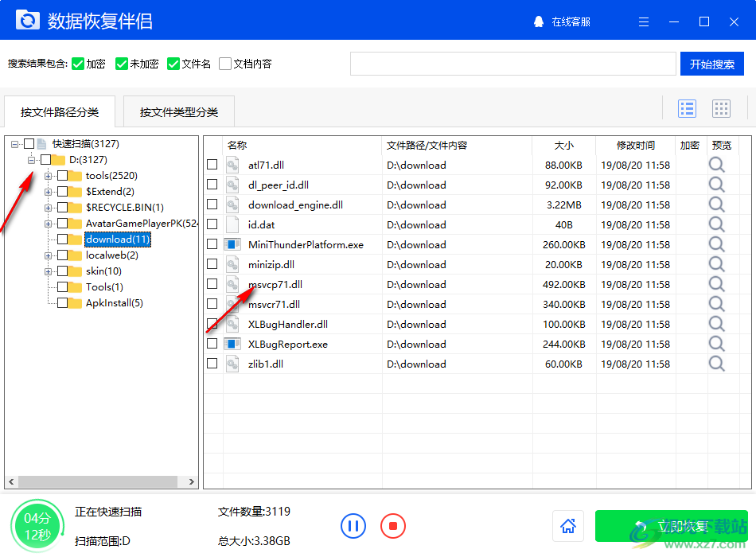Image resolution: width=756 pixels, height=557 pixels.
Task: Preview id.dat using magnifier icon
Action: 717,224
